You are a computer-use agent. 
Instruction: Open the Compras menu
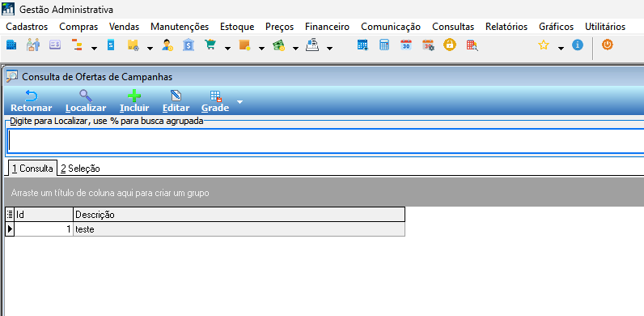(78, 27)
